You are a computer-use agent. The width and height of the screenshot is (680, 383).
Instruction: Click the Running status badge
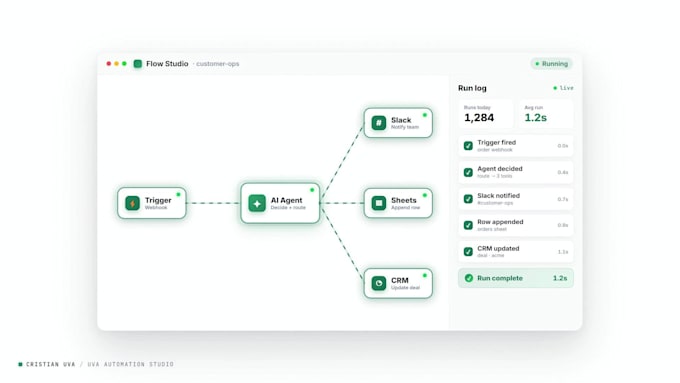[552, 64]
